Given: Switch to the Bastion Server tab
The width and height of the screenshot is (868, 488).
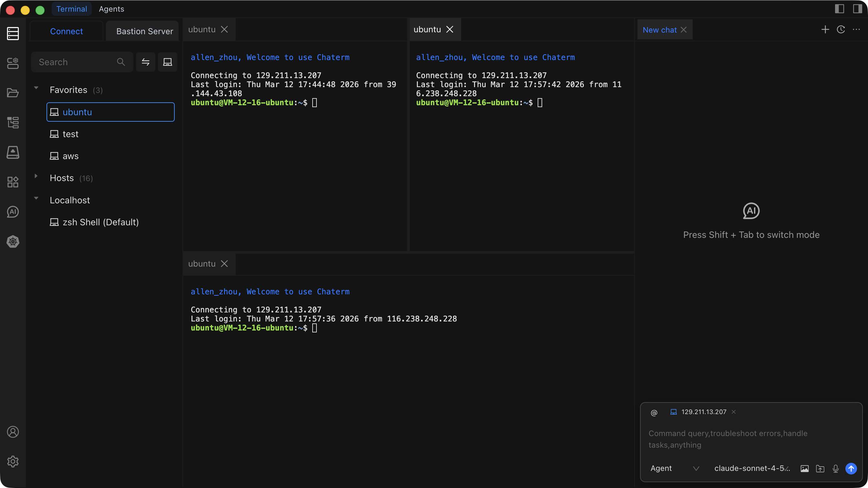Looking at the screenshot, I should [144, 31].
